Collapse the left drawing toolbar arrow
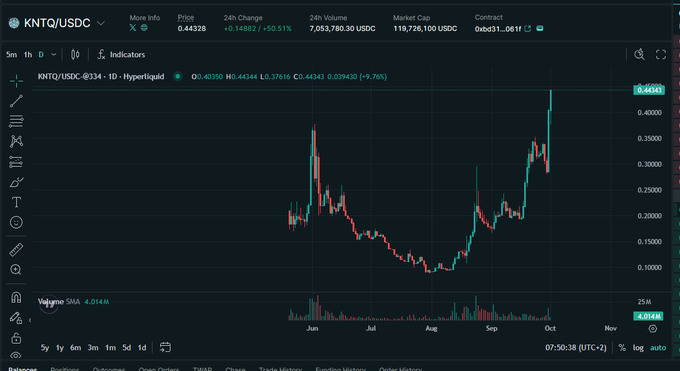Image resolution: width=680 pixels, height=371 pixels. pos(30,320)
